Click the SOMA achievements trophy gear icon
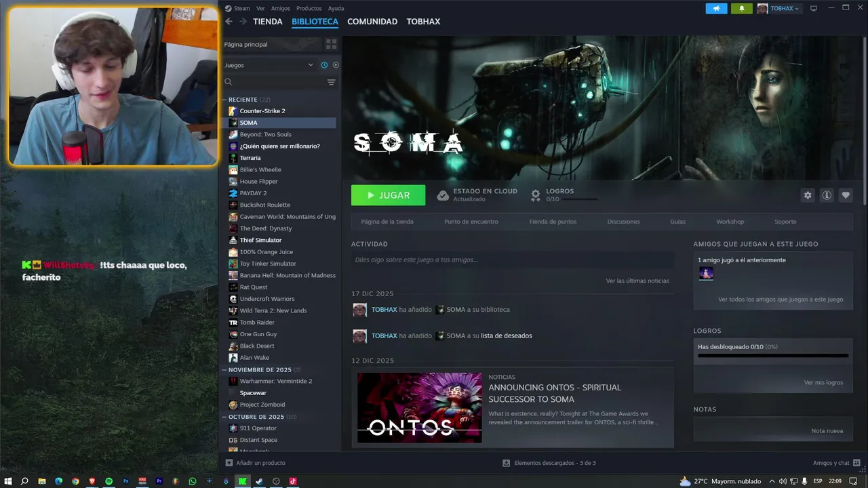Image resolution: width=868 pixels, height=488 pixels. point(536,195)
